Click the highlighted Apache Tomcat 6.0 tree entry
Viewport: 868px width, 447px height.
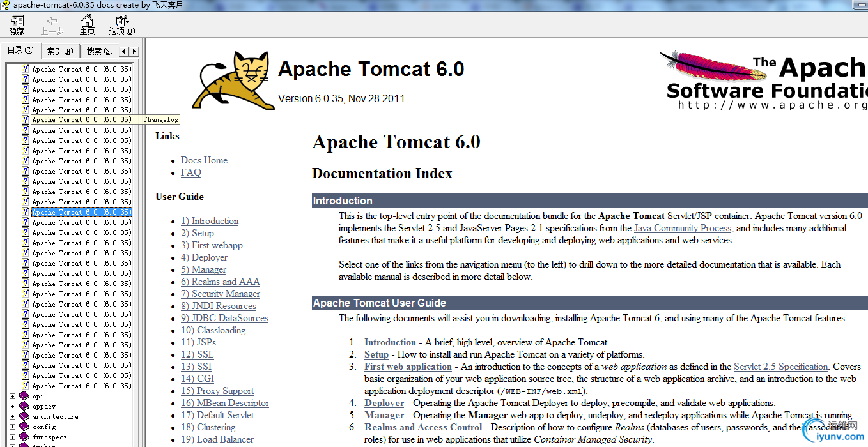(82, 212)
